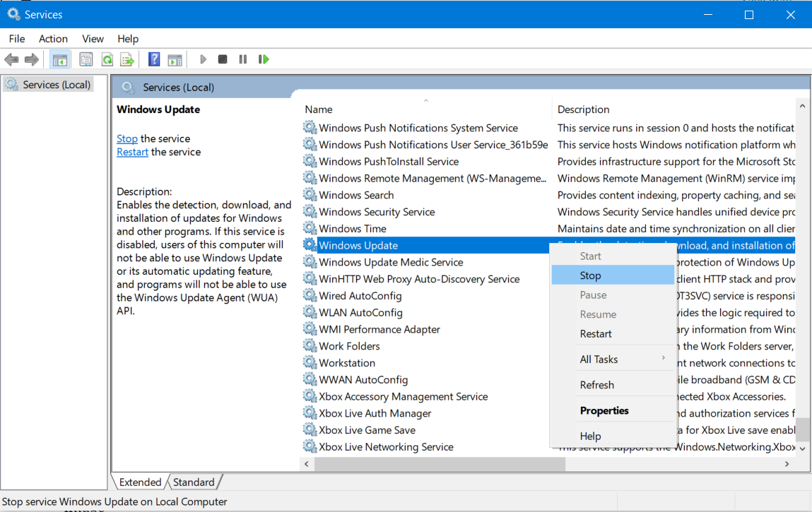Choose Help from the context menu
Viewport: 812px width, 512px height.
(x=613, y=436)
